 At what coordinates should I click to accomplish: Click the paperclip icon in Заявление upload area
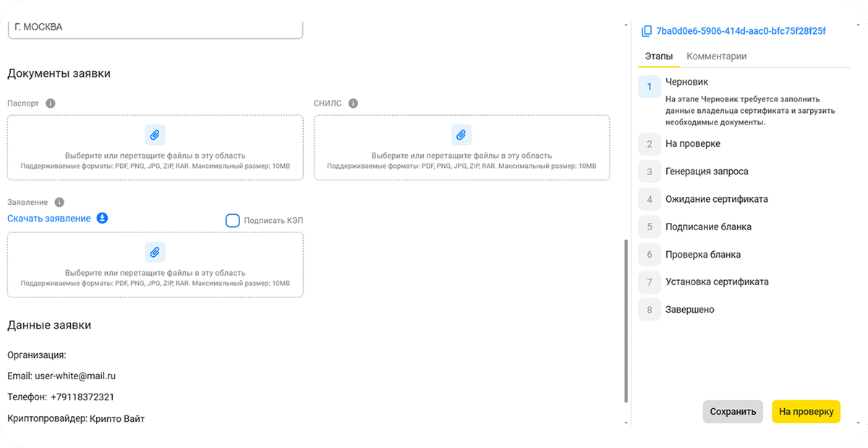155,252
